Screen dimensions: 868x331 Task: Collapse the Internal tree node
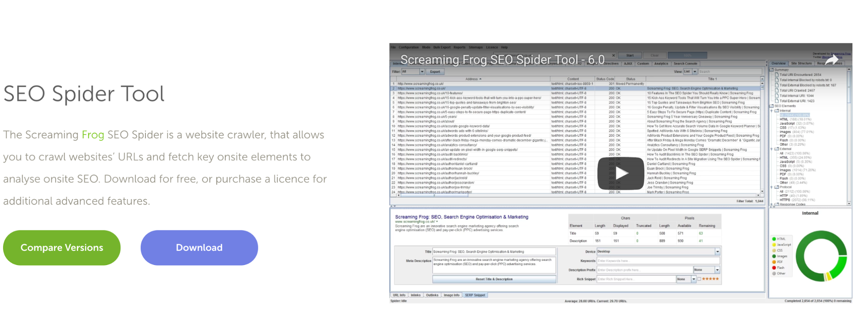coord(772,111)
